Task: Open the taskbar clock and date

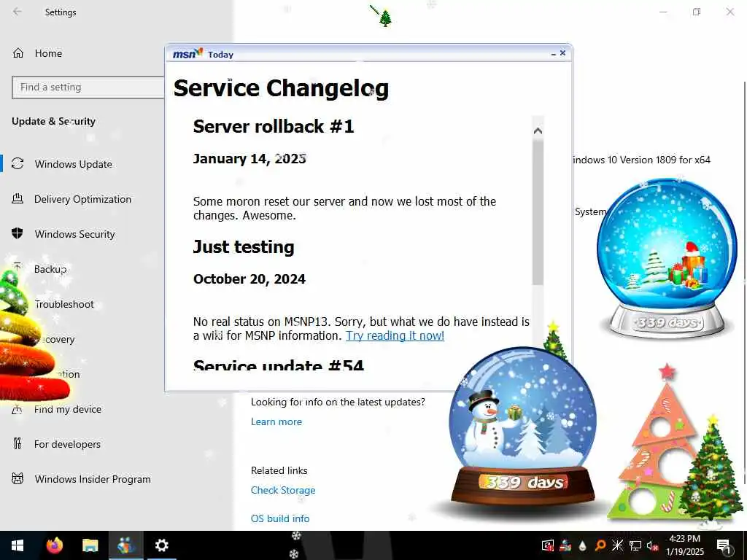Action: [x=684, y=545]
